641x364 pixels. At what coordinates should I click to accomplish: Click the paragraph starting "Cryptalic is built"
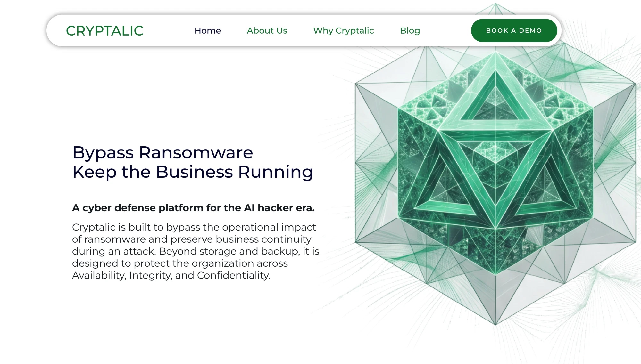point(196,251)
